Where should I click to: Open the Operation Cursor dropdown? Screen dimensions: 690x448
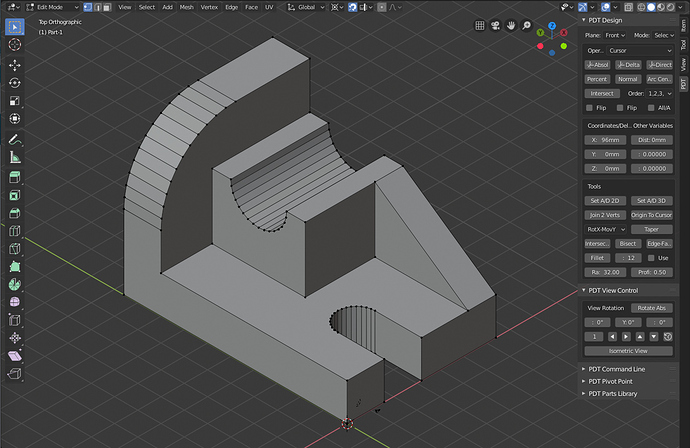[640, 51]
